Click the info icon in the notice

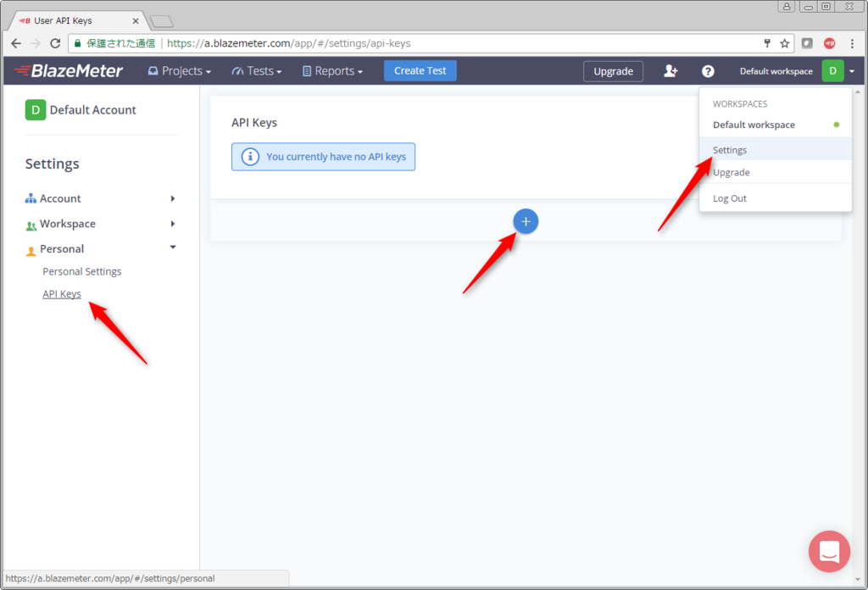click(250, 157)
